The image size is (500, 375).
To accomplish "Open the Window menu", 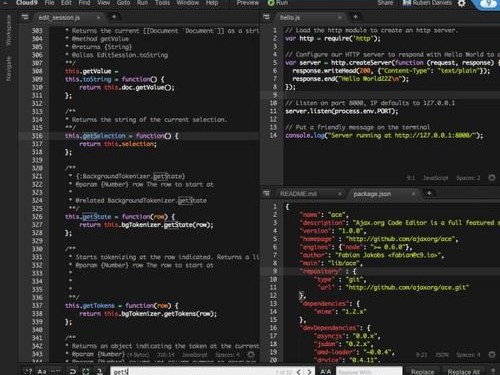I will 188,3.
